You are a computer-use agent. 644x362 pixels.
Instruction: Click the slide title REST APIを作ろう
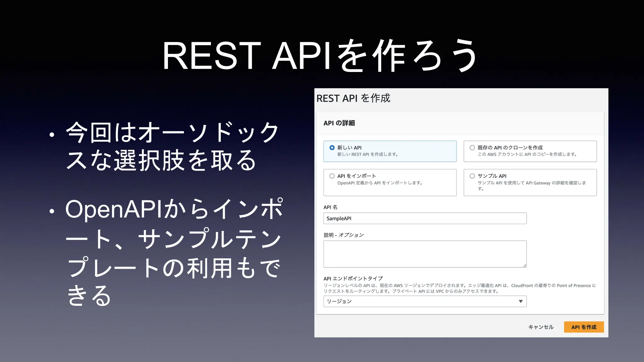320,56
